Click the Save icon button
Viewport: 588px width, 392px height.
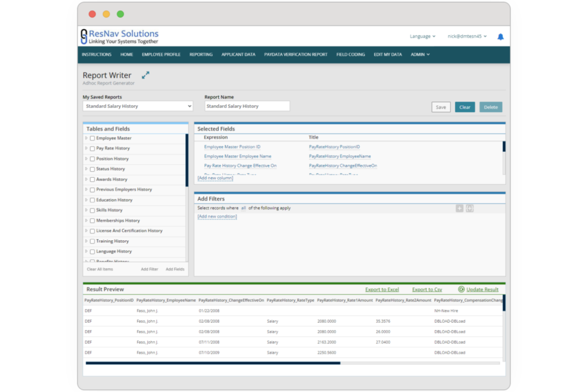point(441,107)
